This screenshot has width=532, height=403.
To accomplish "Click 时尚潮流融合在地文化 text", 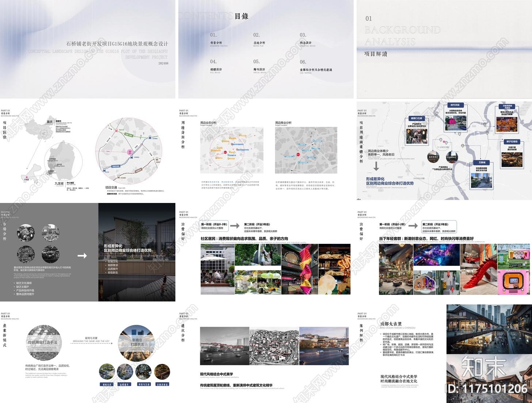I will tap(399, 381).
